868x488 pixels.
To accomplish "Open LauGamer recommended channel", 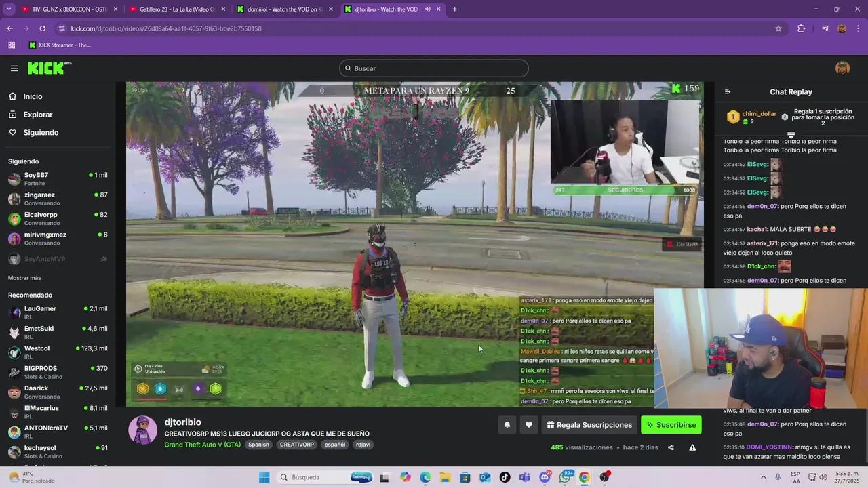I will (58, 312).
